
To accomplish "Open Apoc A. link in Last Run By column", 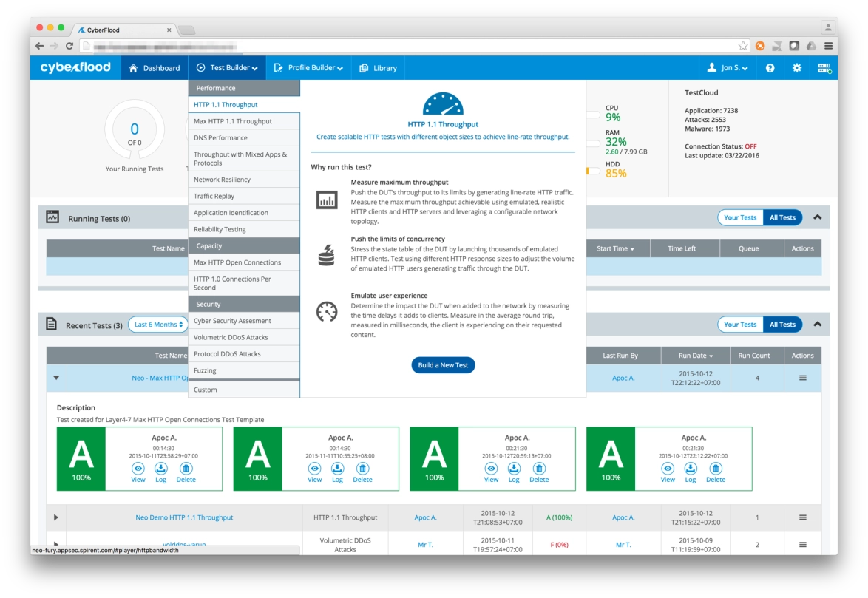I will click(623, 378).
